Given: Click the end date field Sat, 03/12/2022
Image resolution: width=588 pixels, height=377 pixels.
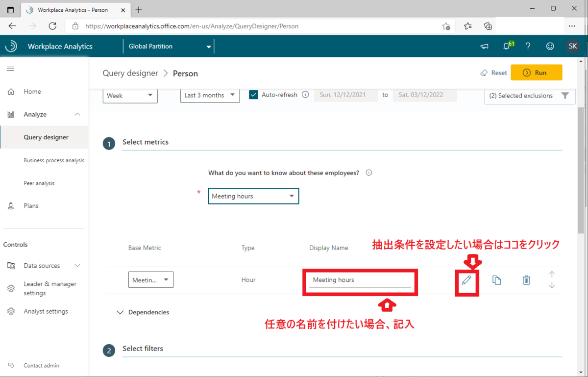Looking at the screenshot, I should 425,95.
